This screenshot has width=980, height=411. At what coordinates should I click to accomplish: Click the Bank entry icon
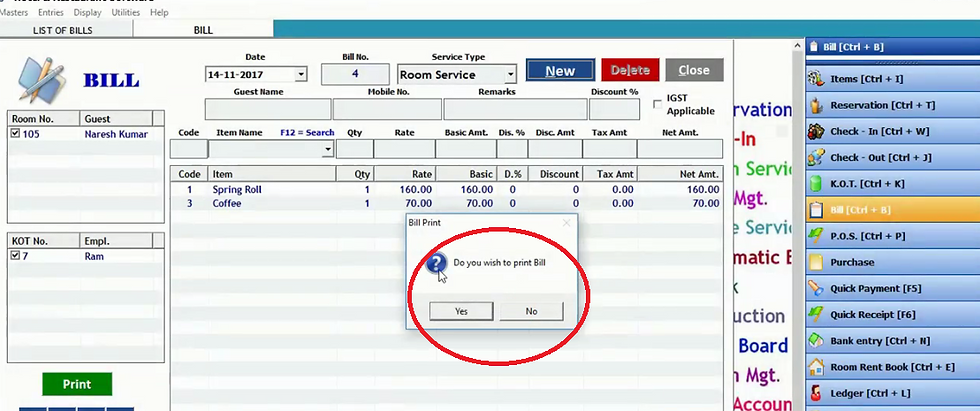[x=816, y=341]
